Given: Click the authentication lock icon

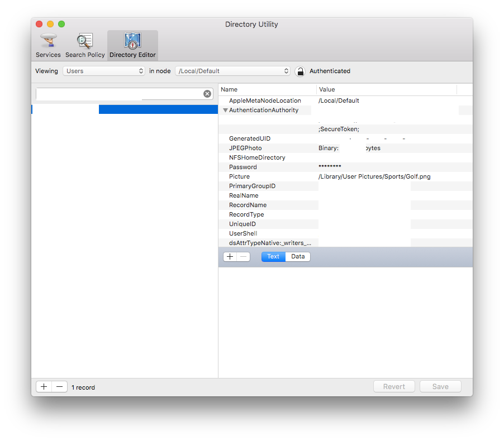Looking at the screenshot, I should click(x=300, y=71).
